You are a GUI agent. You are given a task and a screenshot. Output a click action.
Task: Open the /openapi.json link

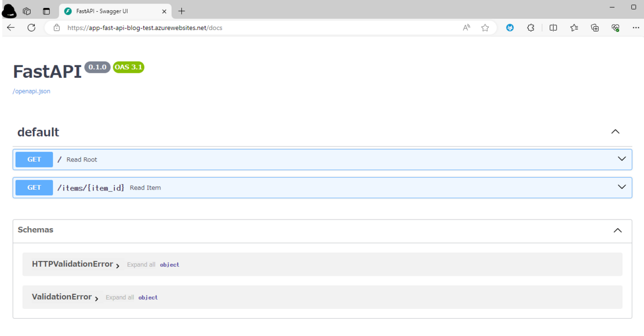click(32, 91)
